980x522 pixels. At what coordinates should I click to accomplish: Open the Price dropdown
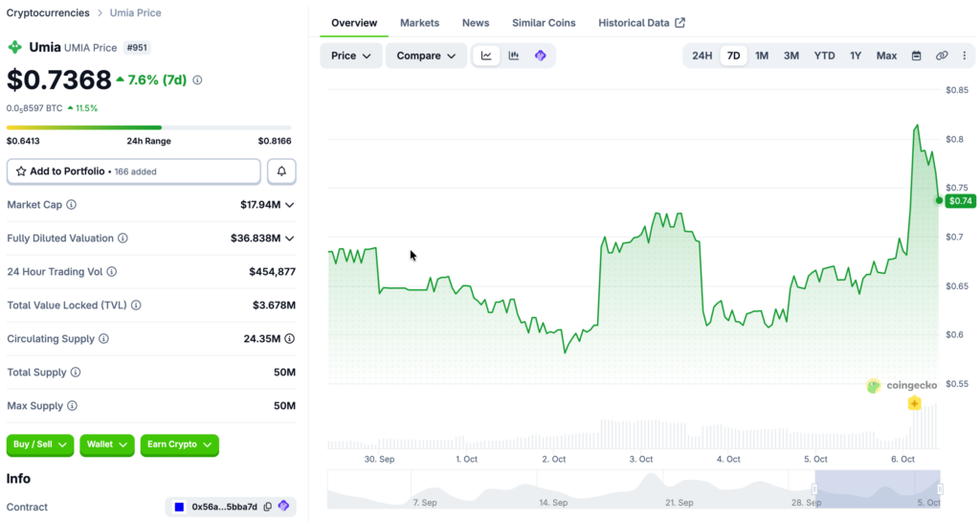tap(351, 56)
